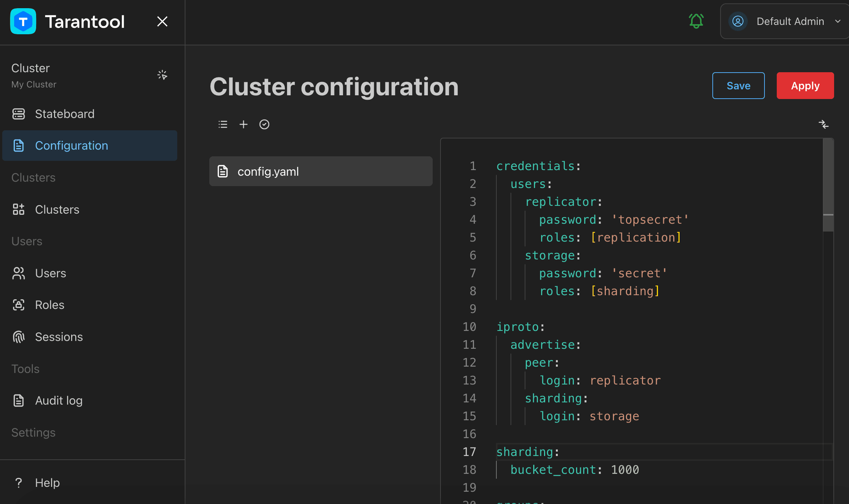Click the Cluster configuration heading
Viewport: 849px width, 504px height.
(334, 87)
